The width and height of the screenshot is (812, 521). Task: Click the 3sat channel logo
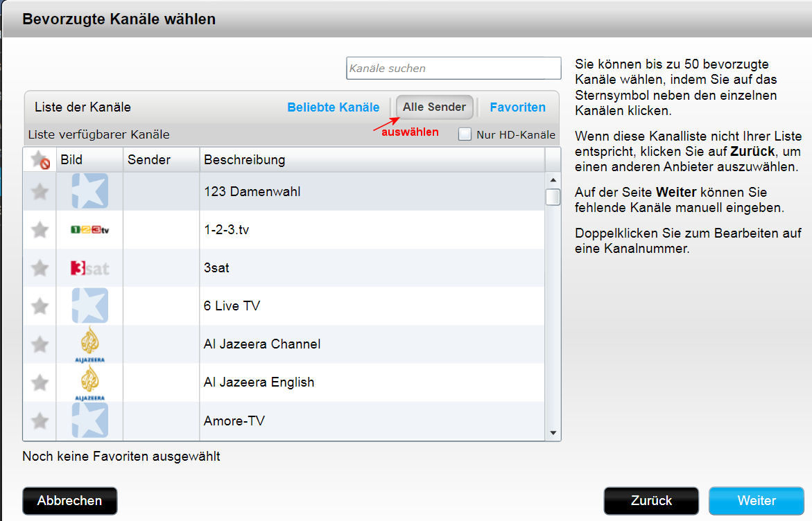(89, 268)
